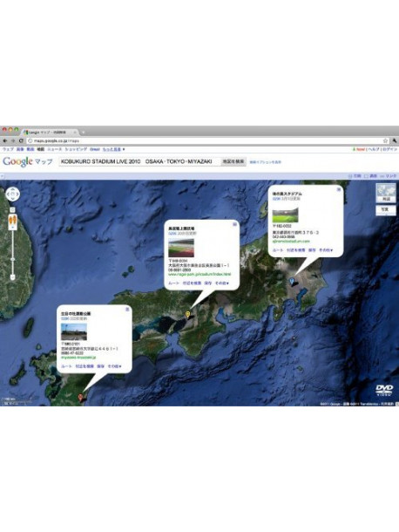Switch to map view thumbnail button
The width and height of the screenshot is (399, 532).
[x=386, y=193]
